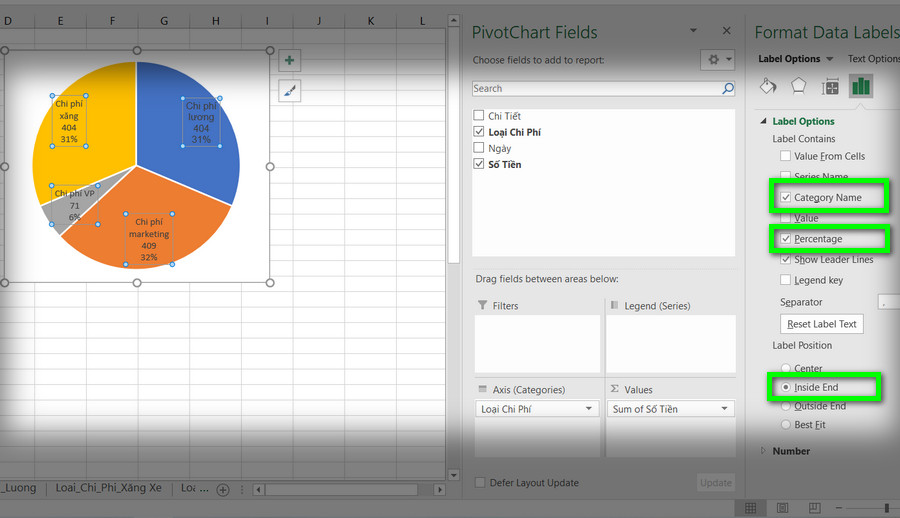900x518 pixels.
Task: Click vertical scrollbar up arrow
Action: point(453,21)
